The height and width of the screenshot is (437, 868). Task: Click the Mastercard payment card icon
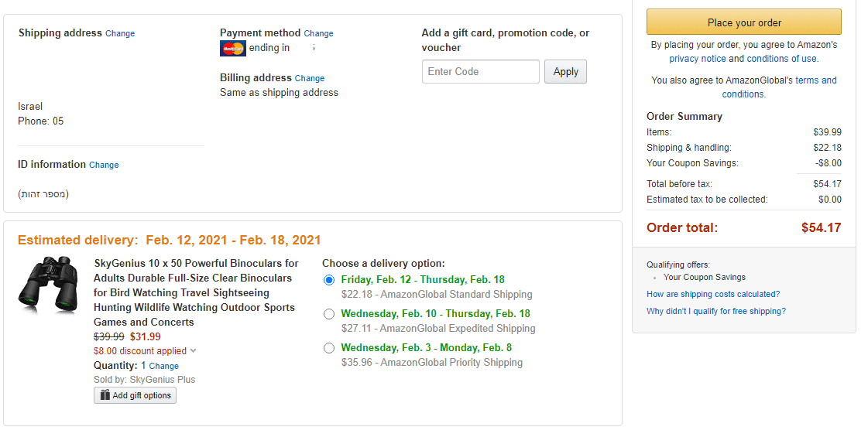click(x=233, y=49)
